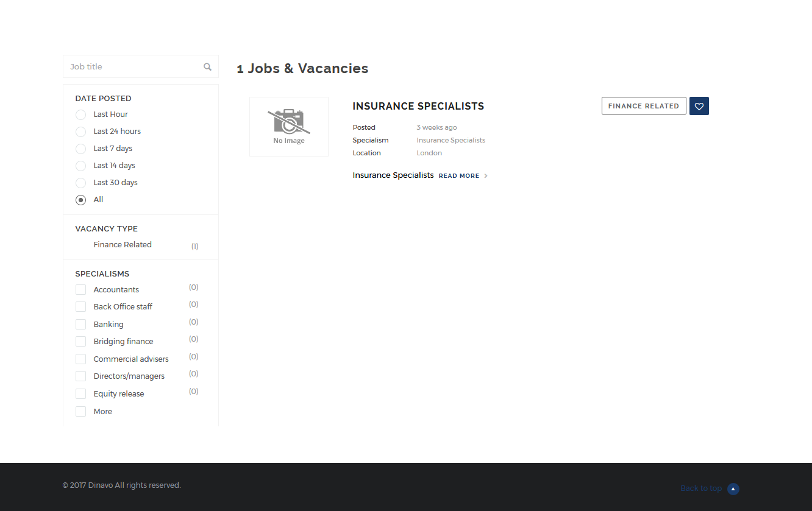
Task: Click the No Image camera placeholder icon
Action: [289, 122]
